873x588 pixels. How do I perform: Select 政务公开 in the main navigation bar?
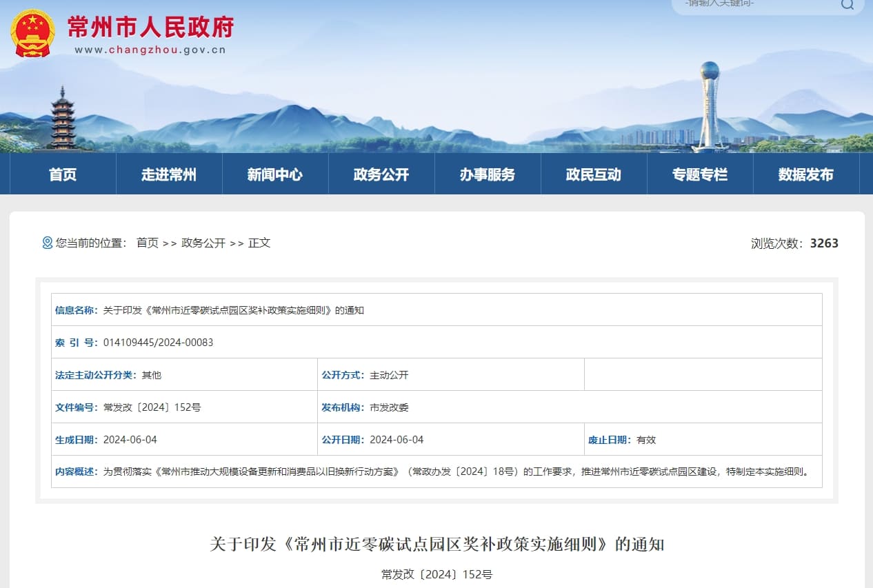click(381, 174)
